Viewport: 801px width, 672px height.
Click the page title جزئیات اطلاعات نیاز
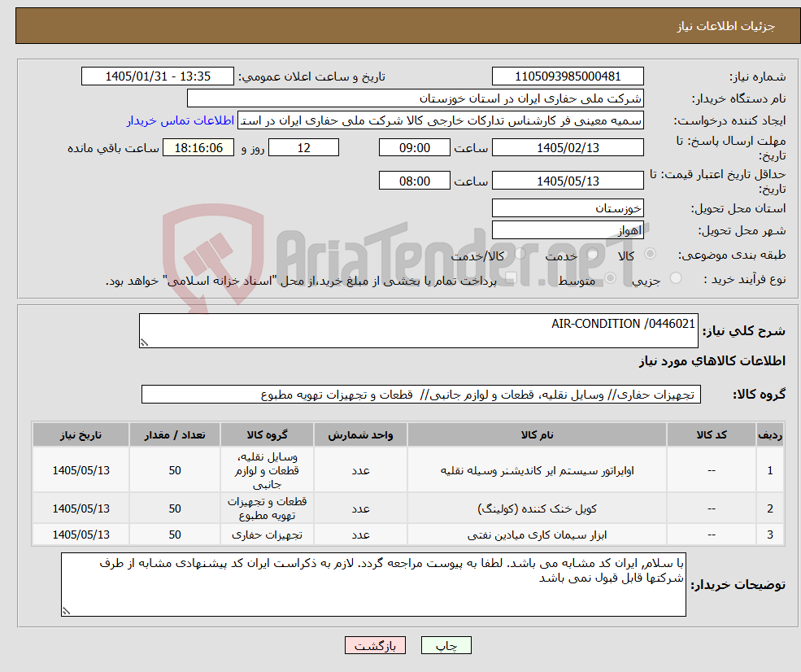point(726,26)
